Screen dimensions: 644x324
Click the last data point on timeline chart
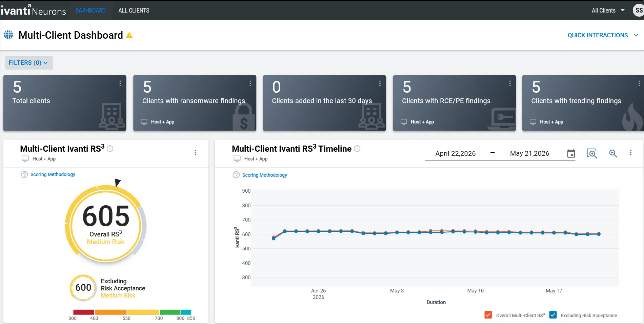coord(599,234)
